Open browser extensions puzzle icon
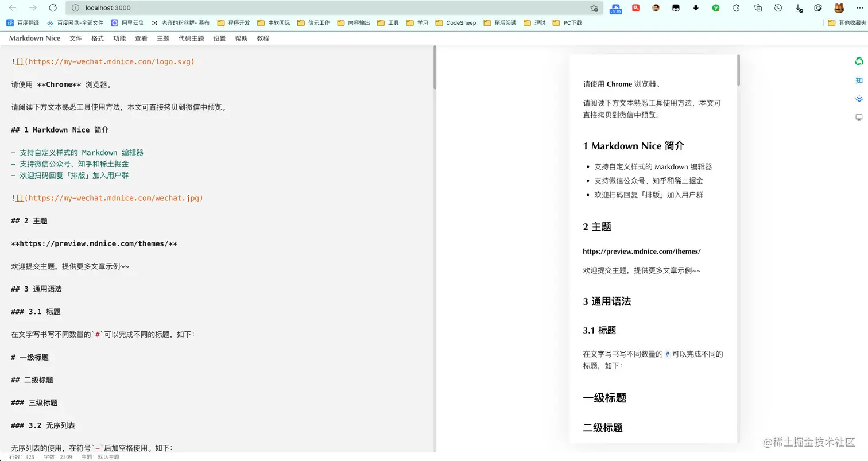 (736, 8)
